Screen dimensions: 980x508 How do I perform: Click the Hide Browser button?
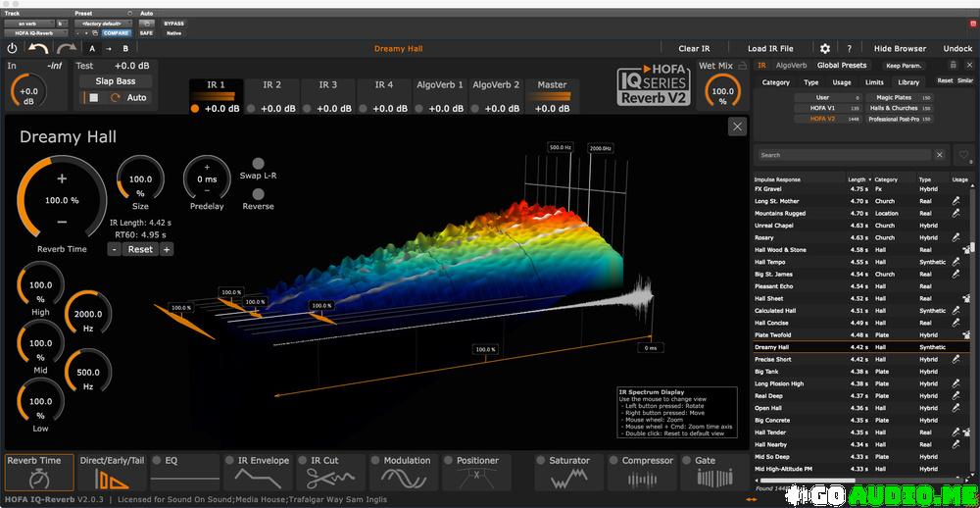[x=900, y=48]
